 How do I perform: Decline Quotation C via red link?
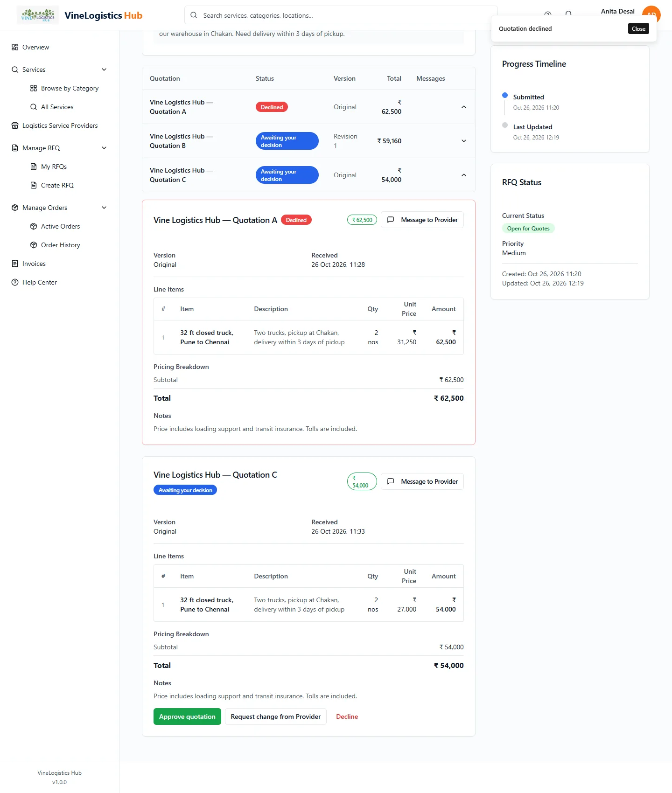coord(347,716)
